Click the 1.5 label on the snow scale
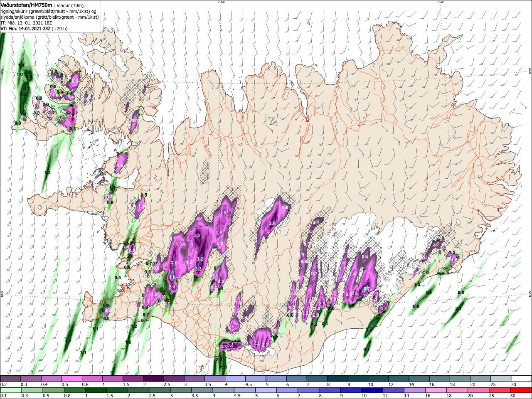Screen dimensions: 532x399 tap(126, 384)
